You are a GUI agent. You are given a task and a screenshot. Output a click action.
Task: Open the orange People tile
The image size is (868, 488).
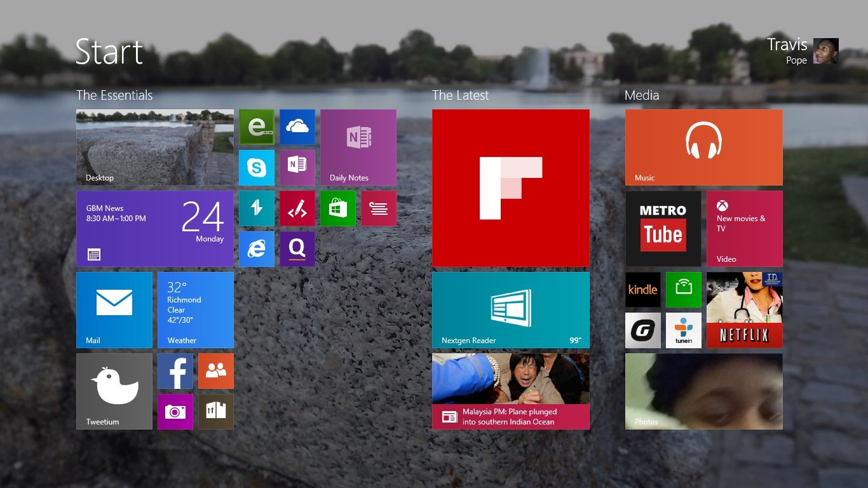point(216,371)
